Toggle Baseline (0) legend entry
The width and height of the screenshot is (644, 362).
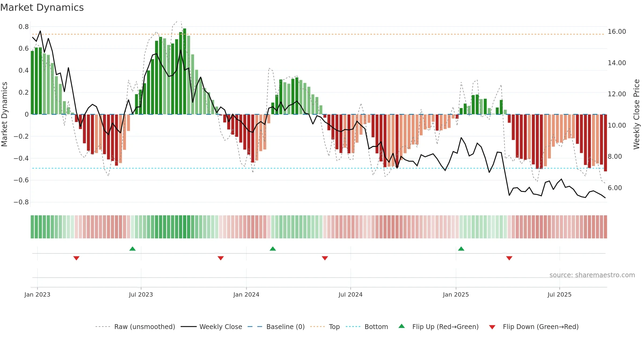pos(276,327)
